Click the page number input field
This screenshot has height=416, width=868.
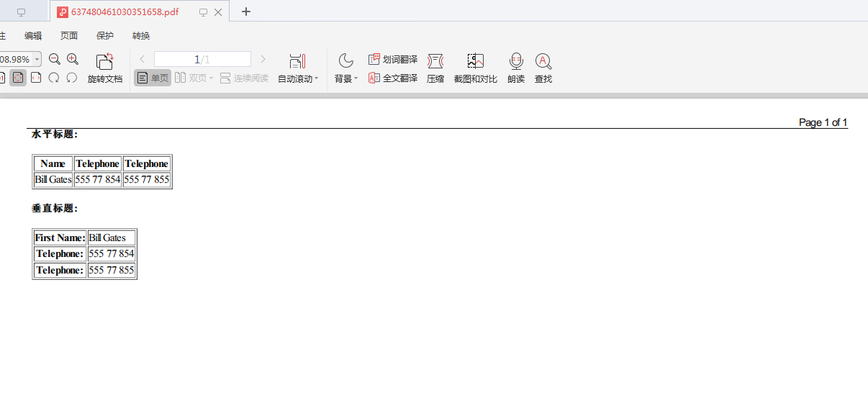[x=202, y=59]
